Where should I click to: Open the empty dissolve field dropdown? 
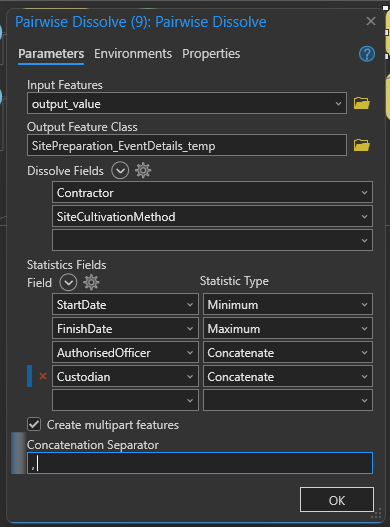click(212, 240)
